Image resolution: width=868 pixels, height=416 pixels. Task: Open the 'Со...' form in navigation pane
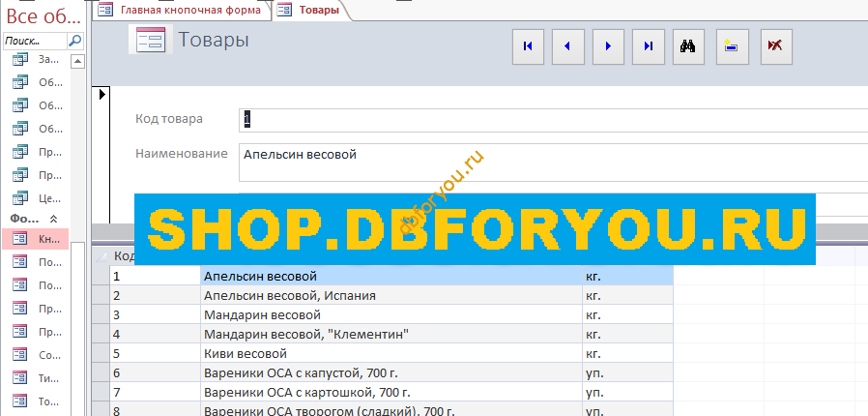click(x=37, y=354)
